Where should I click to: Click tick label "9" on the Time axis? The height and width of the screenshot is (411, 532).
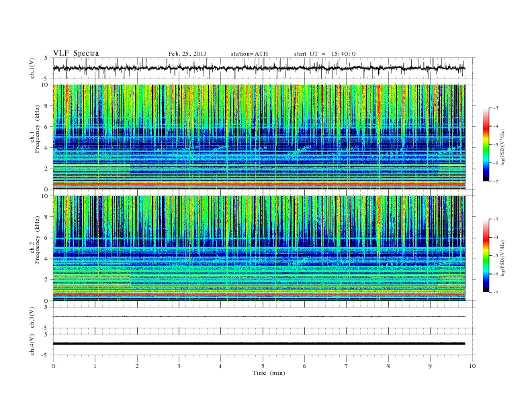[430, 366]
